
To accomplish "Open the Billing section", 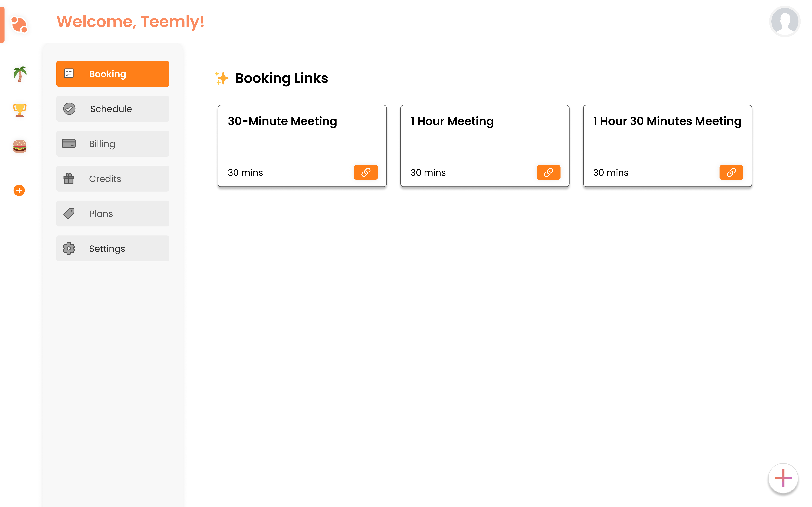I will pyautogui.click(x=113, y=144).
